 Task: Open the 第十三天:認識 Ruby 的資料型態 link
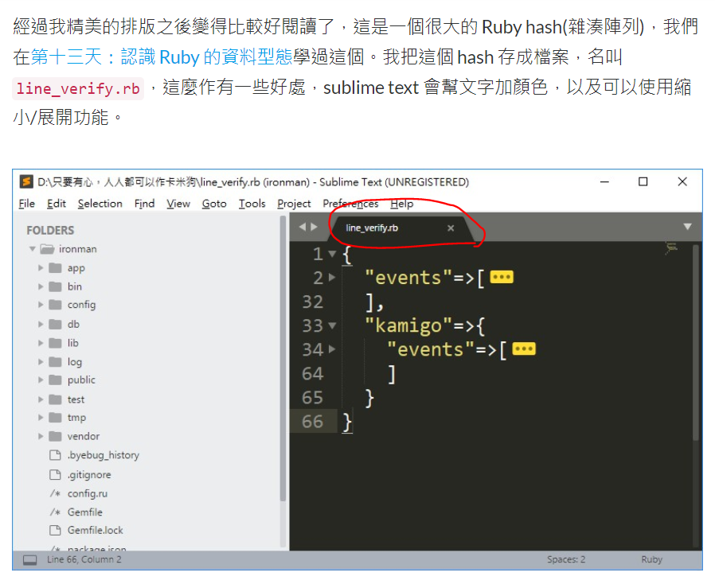click(162, 57)
